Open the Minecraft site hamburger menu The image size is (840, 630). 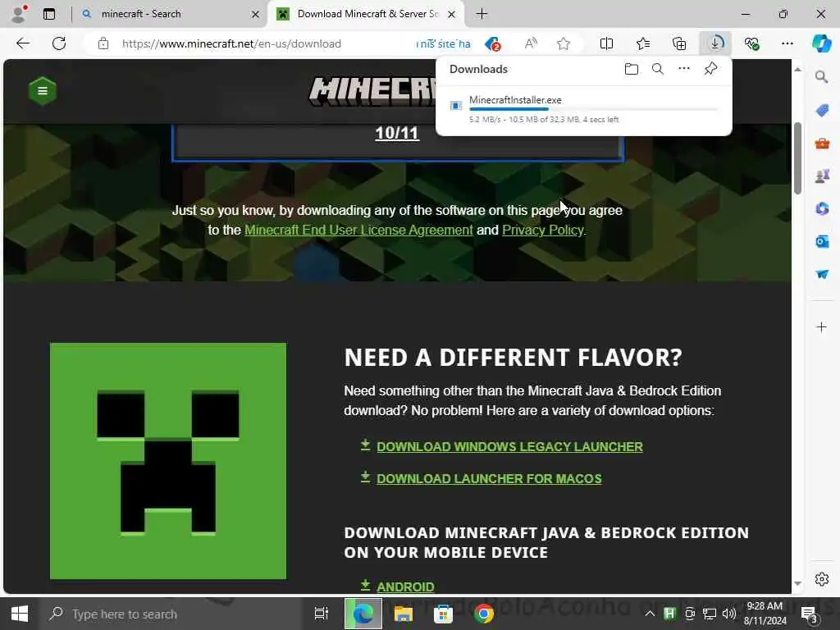point(43,90)
